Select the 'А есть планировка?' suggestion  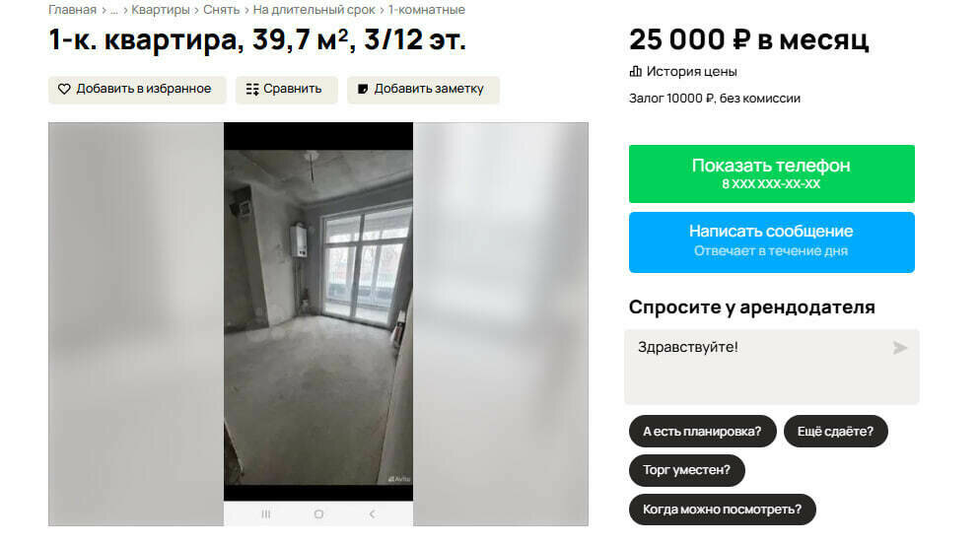(x=702, y=432)
